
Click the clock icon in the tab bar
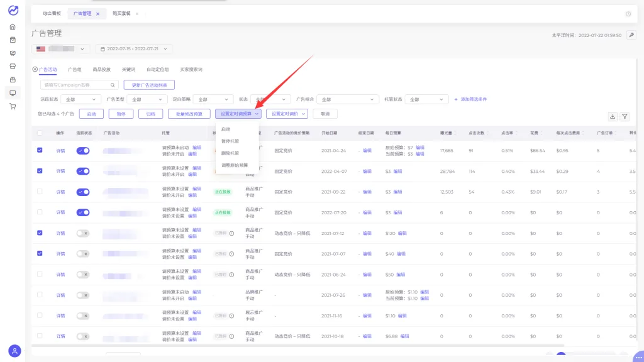(x=628, y=14)
